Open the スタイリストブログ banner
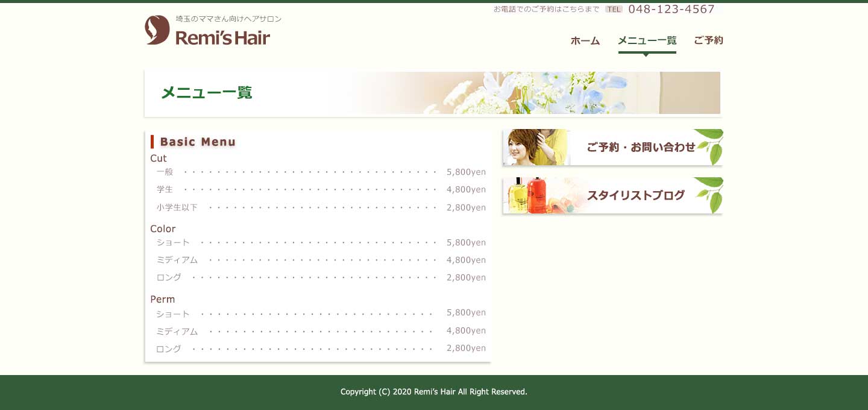868x410 pixels. click(x=635, y=195)
